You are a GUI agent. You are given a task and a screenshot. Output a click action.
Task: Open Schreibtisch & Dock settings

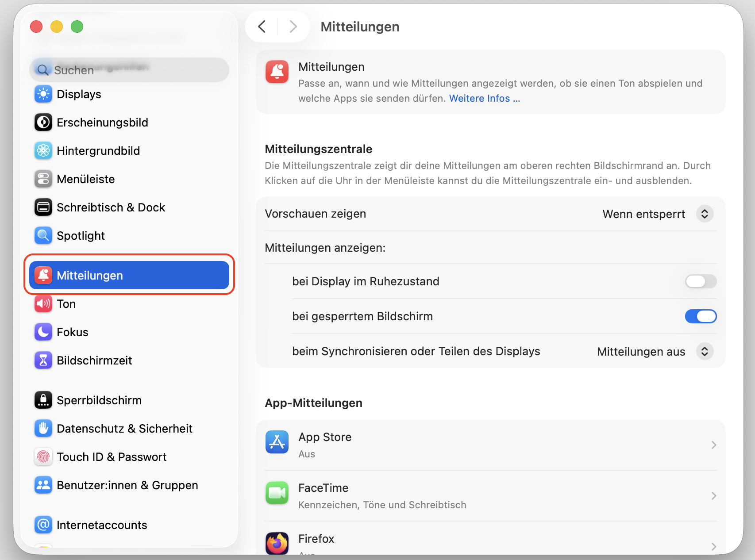[x=129, y=207]
